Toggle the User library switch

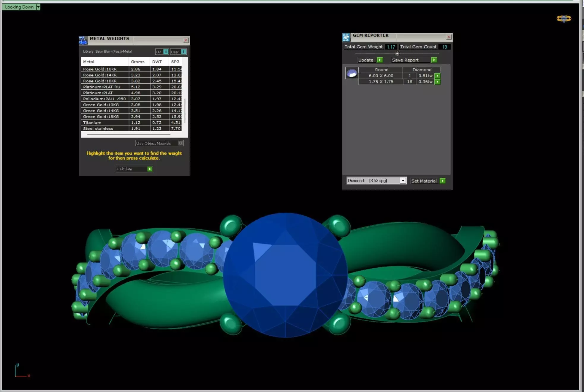pos(183,52)
